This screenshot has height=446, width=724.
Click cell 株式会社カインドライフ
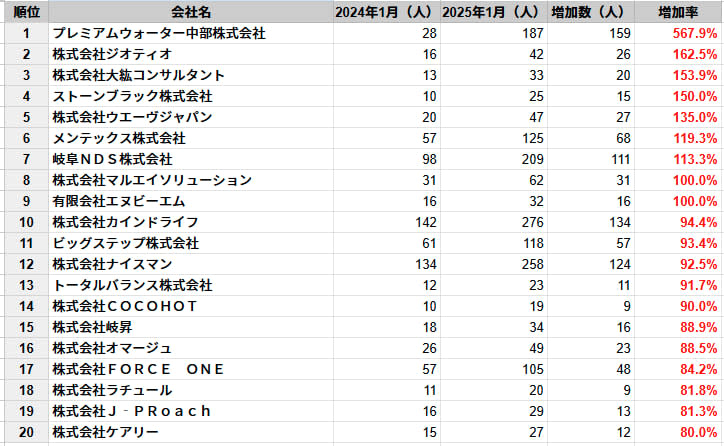click(x=191, y=222)
